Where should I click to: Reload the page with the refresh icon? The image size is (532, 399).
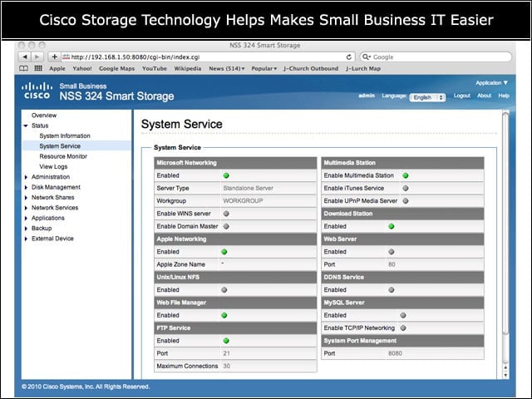point(348,57)
